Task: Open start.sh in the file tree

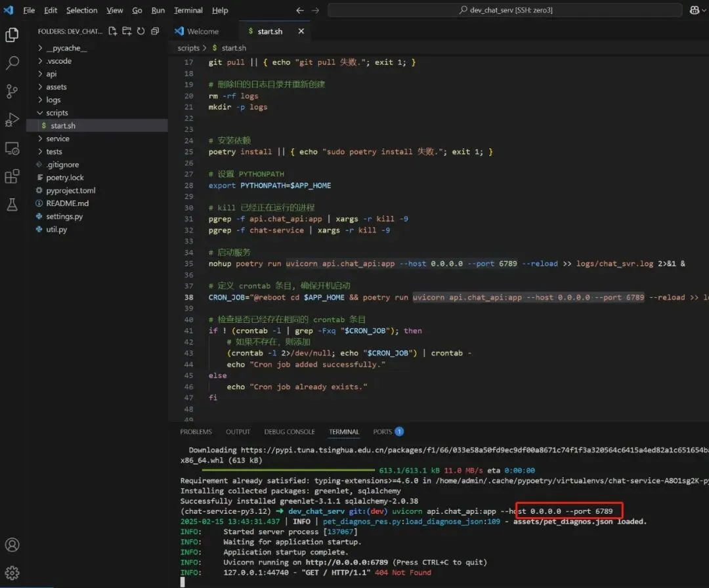Action: 97,125
